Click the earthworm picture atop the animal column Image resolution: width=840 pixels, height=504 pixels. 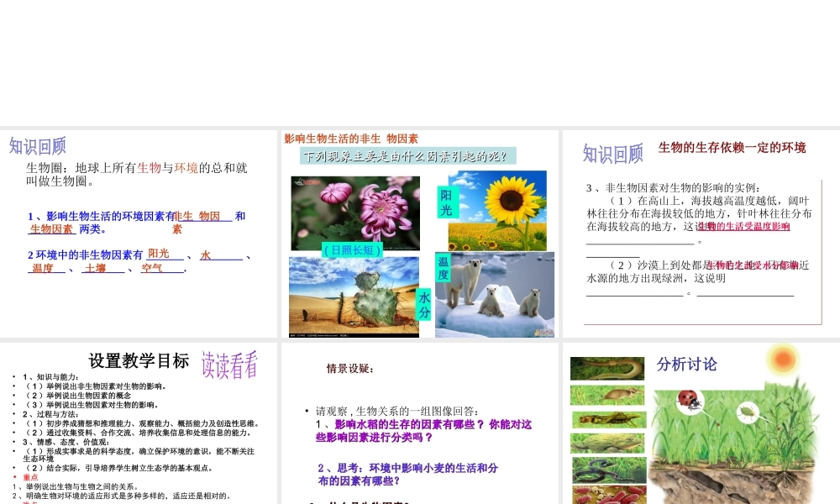(x=607, y=369)
